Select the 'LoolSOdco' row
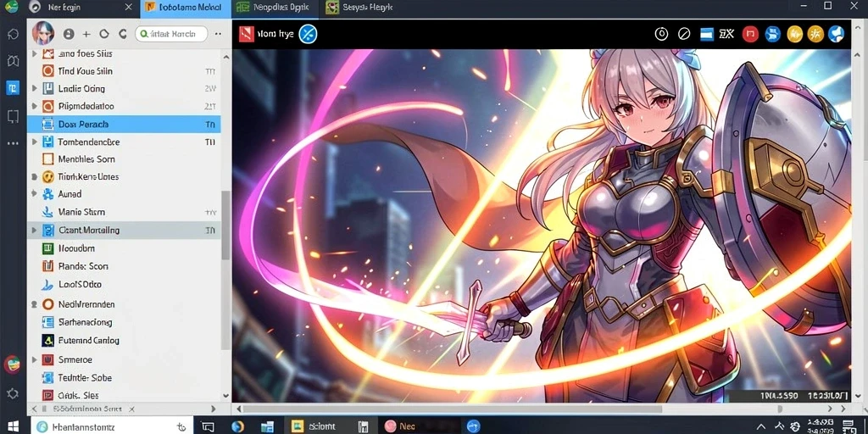Viewport: 868px width, 434px height. 124,285
